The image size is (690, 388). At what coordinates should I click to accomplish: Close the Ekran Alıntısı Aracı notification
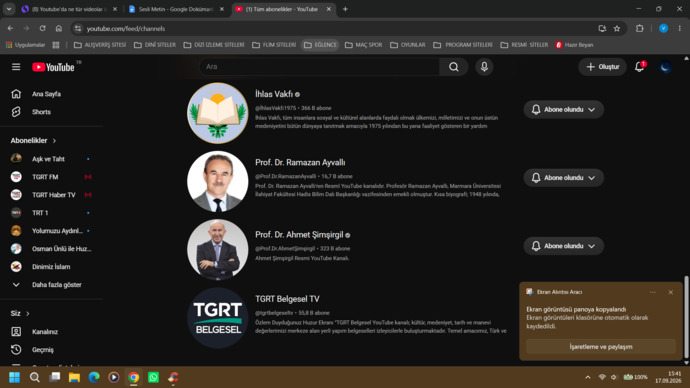(x=671, y=292)
